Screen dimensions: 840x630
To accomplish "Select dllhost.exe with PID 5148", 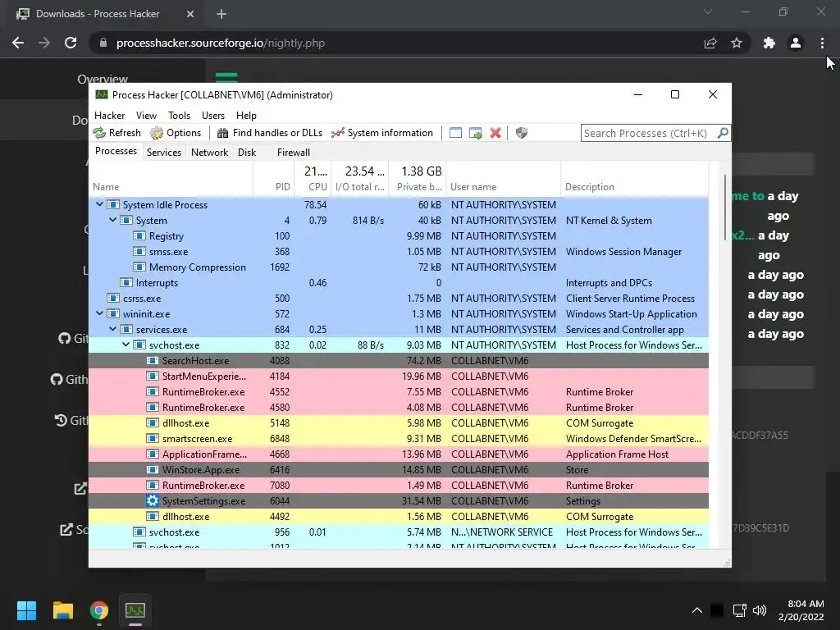I will [399, 423].
